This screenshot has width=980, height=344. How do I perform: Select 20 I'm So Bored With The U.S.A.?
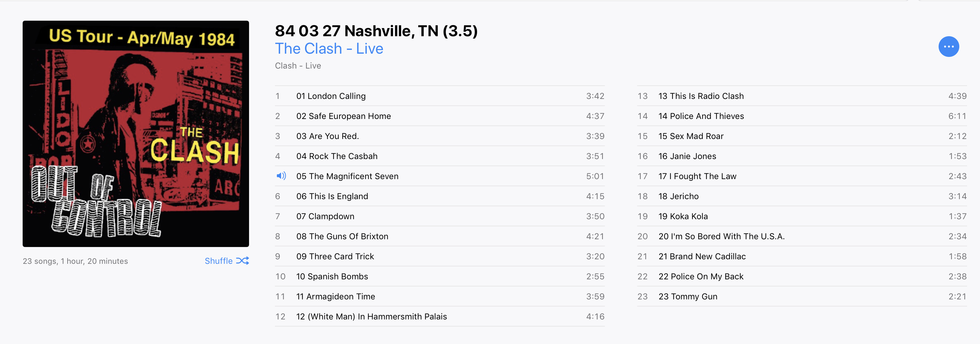click(802, 236)
